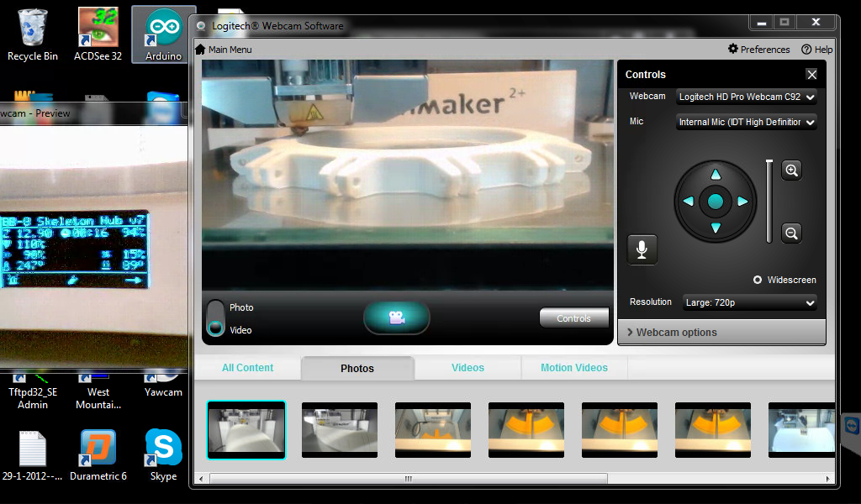Click the Main Menu home icon
Image resolution: width=861 pixels, height=504 pixels.
coord(200,50)
